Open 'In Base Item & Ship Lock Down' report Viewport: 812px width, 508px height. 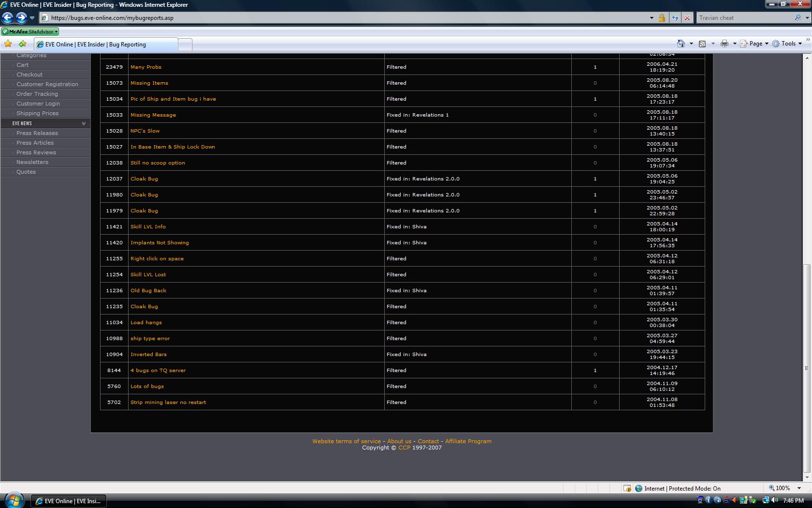coord(173,147)
